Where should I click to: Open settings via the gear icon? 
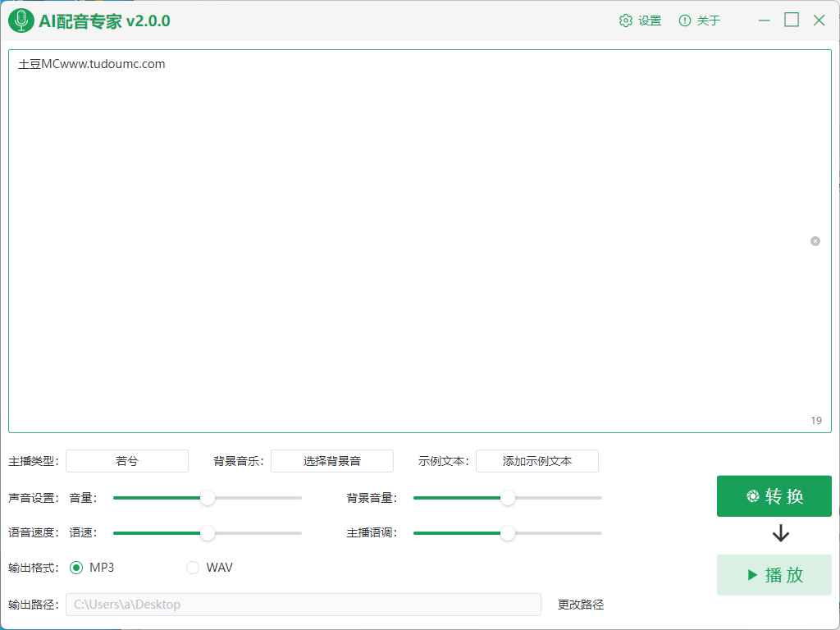click(625, 20)
